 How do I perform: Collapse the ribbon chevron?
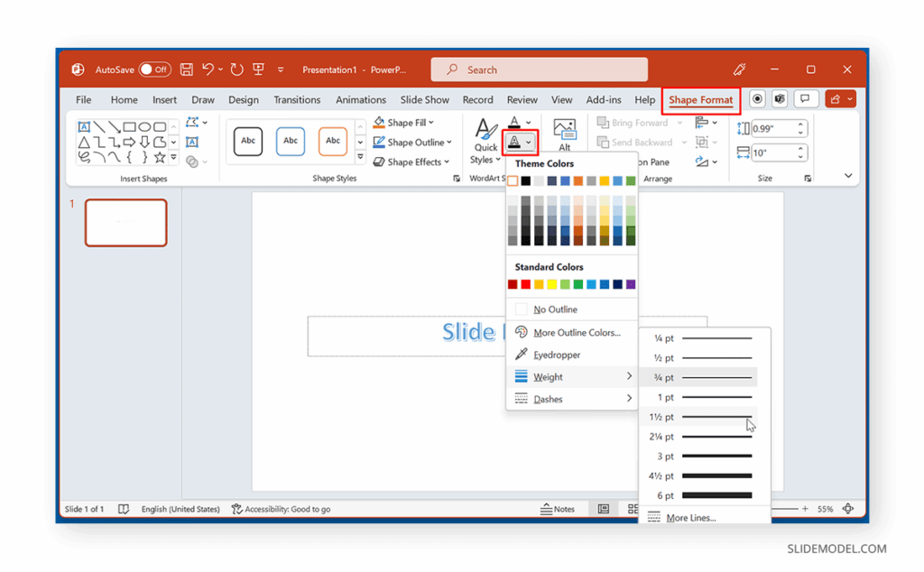(848, 176)
